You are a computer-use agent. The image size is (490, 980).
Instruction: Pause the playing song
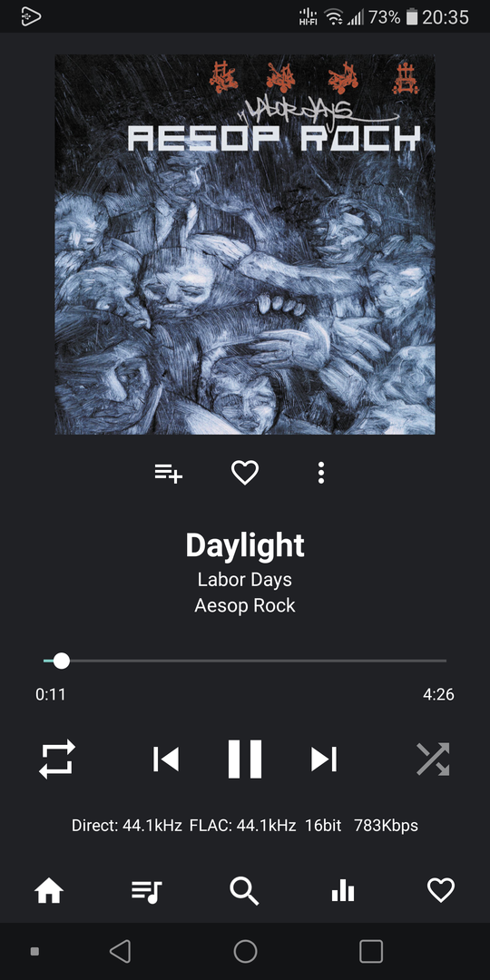(x=245, y=759)
